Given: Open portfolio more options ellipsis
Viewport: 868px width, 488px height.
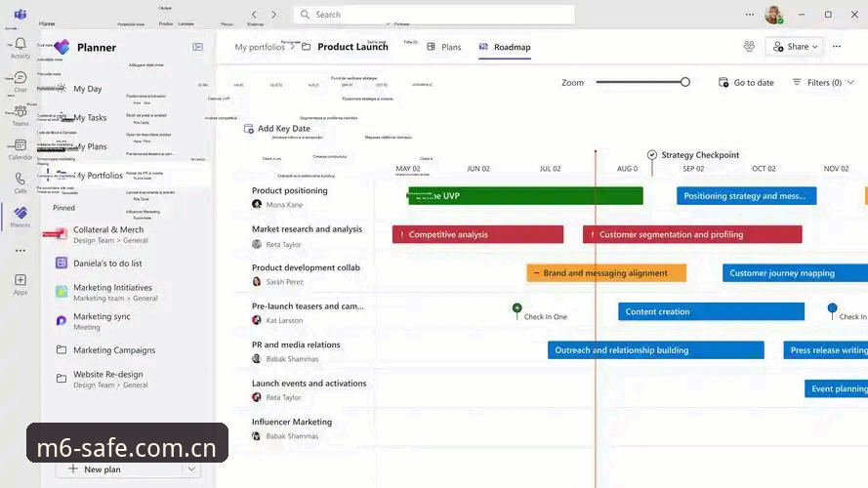Looking at the screenshot, I should coord(837,47).
